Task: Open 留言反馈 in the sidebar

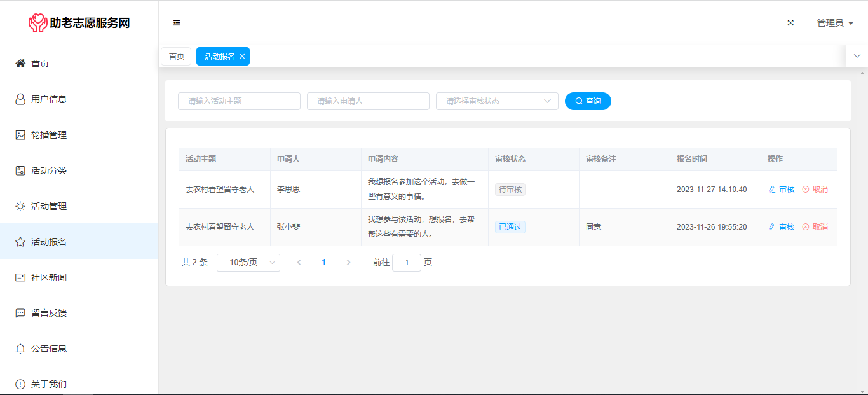Action: 48,313
